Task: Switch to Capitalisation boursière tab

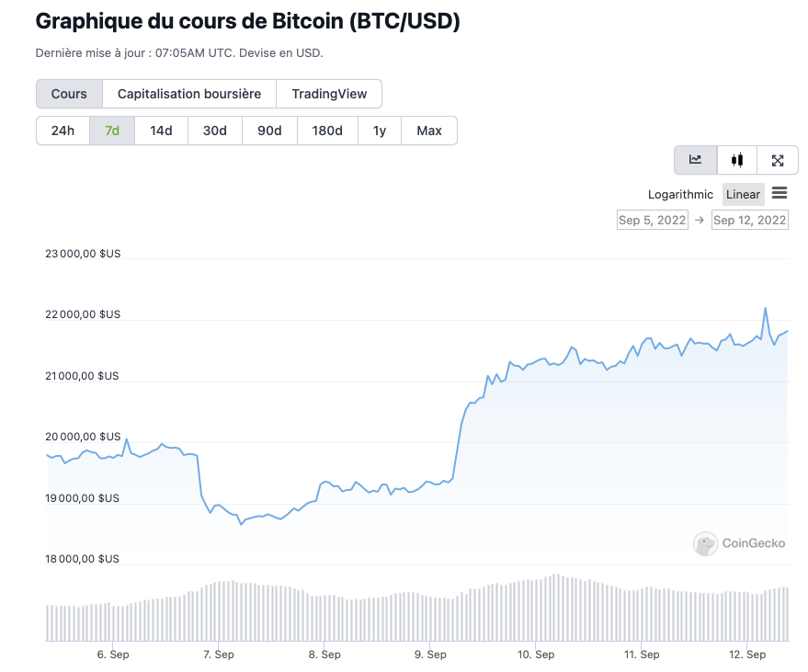Action: (x=189, y=94)
